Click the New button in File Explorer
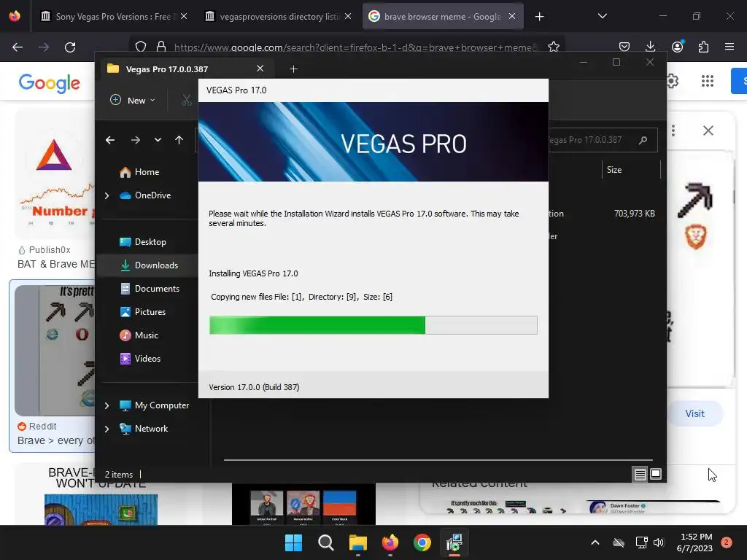 133,101
